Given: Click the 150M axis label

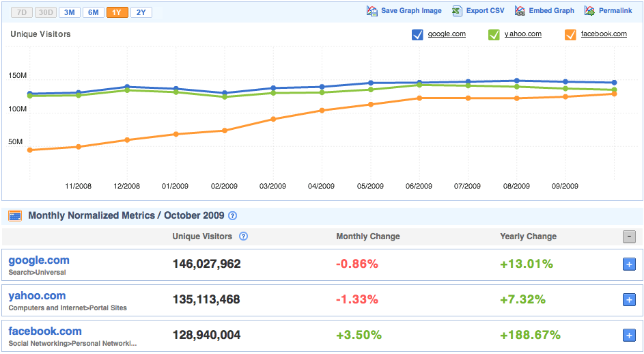Looking at the screenshot, I should click(17, 76).
